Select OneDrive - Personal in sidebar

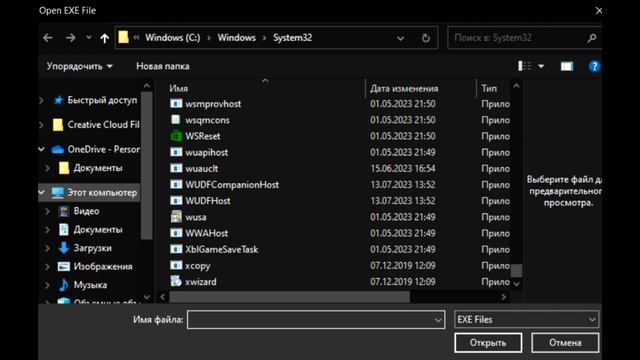point(103,149)
